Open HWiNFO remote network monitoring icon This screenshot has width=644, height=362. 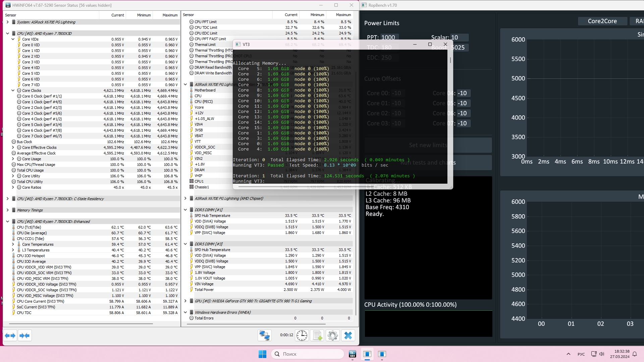(264, 336)
